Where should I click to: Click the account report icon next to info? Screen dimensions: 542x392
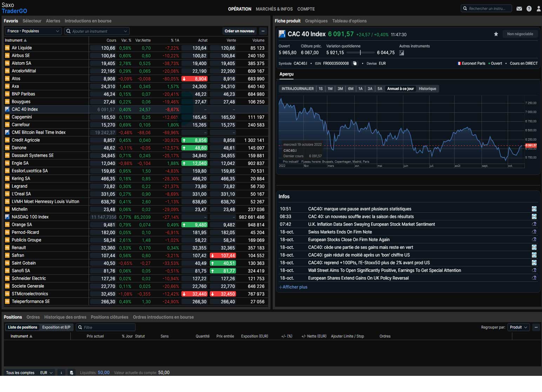[71, 373]
